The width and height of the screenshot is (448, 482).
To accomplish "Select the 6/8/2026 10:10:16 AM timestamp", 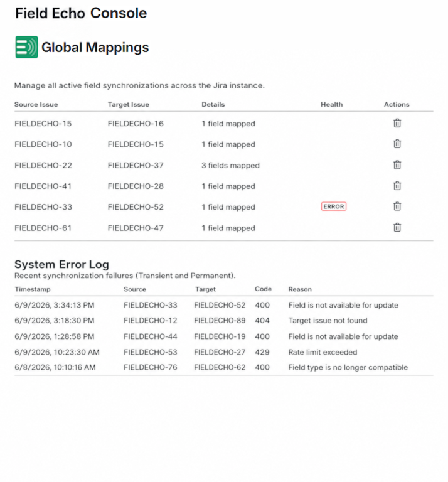I will point(55,367).
